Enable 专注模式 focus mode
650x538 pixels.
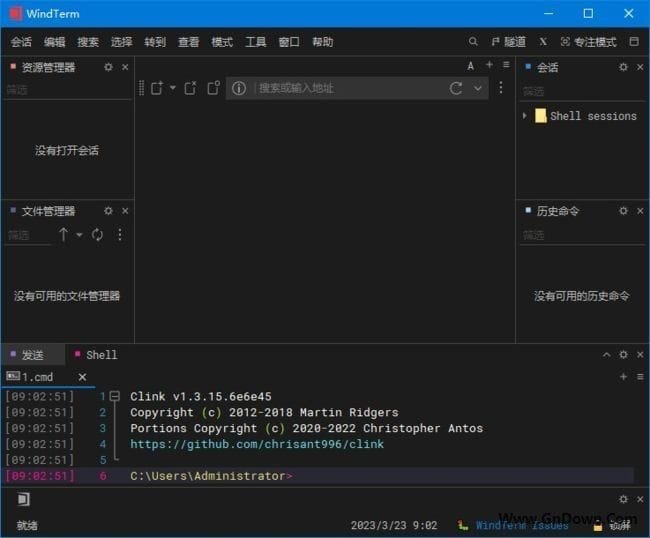(589, 42)
